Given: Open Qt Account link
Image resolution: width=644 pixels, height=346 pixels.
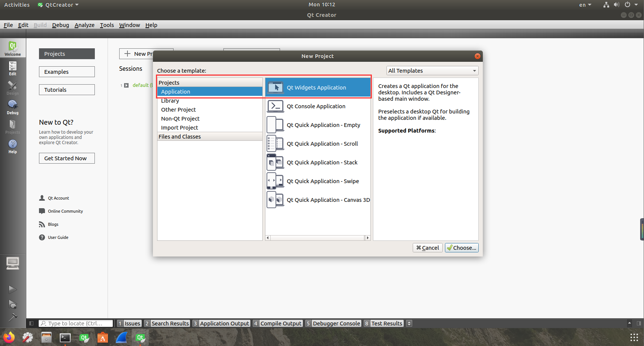Looking at the screenshot, I should 54,198.
